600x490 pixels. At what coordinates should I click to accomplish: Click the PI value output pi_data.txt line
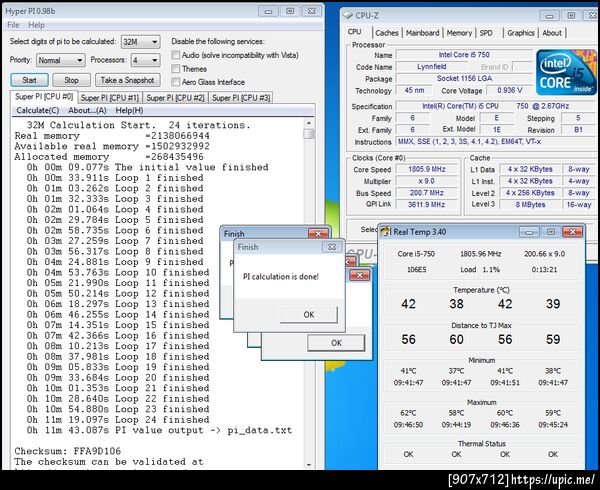point(159,430)
